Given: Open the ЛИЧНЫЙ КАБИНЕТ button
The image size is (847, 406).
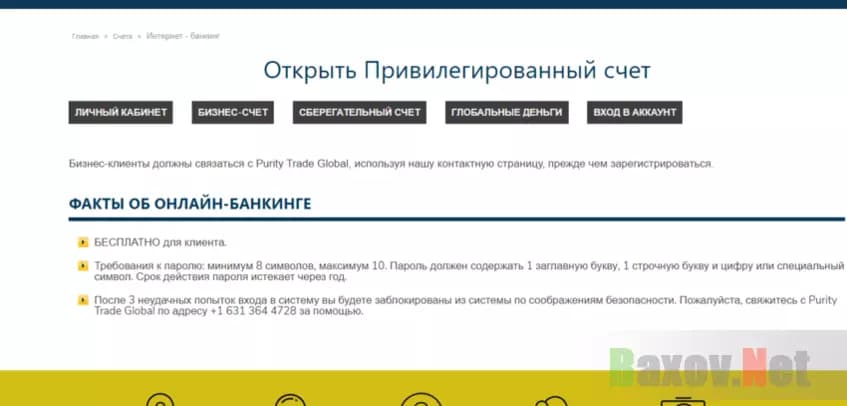Looking at the screenshot, I should 120,112.
